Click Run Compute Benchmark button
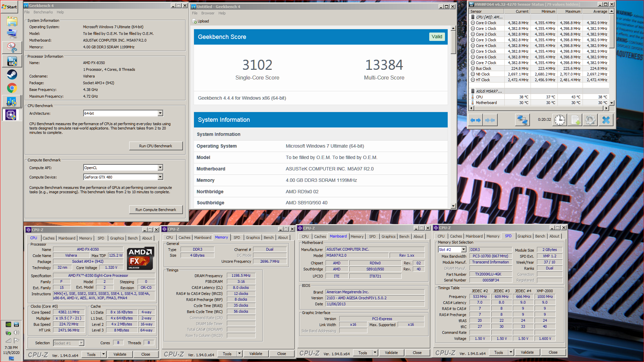 tap(156, 210)
